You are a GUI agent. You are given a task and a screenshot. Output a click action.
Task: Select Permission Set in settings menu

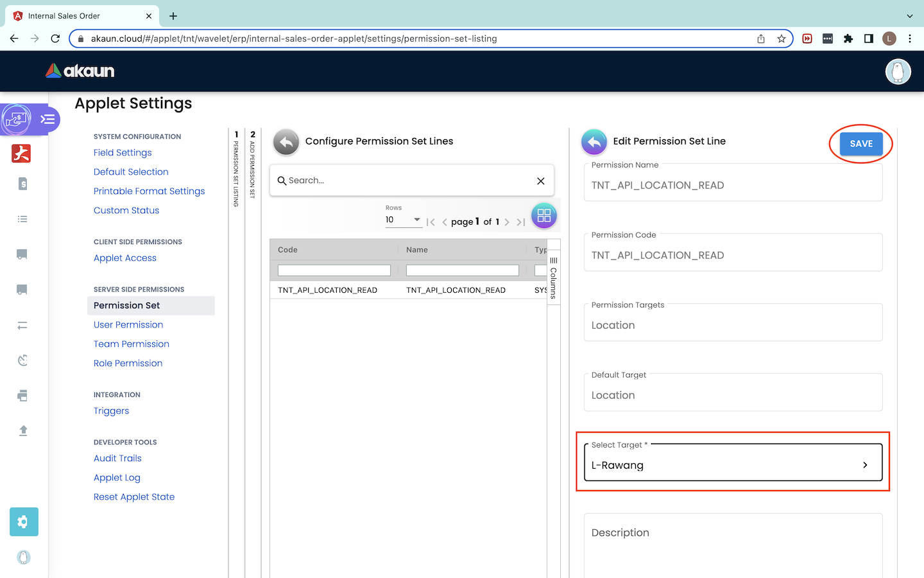(x=127, y=306)
